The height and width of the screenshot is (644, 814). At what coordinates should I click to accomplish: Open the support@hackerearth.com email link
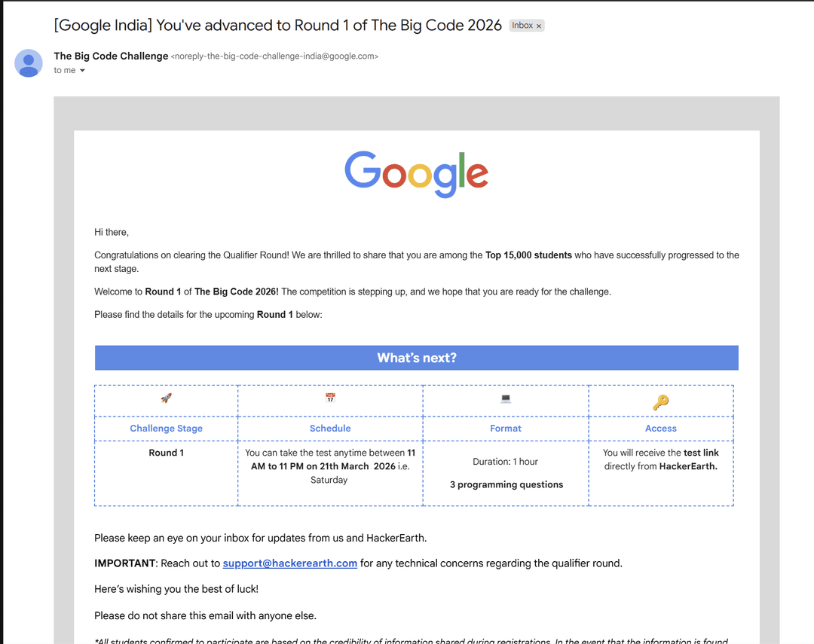tap(289, 563)
